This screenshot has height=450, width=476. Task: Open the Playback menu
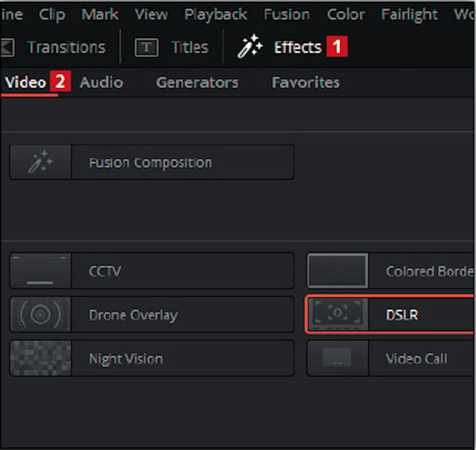[216, 15]
